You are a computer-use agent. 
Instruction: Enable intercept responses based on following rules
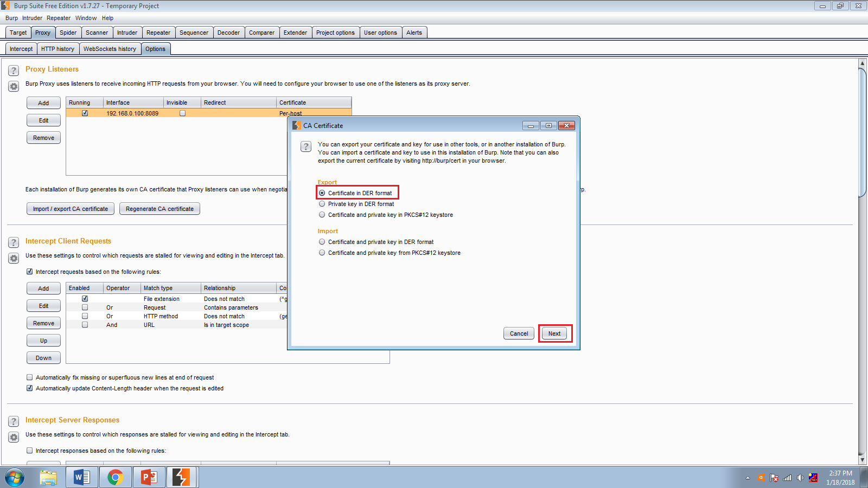click(x=30, y=451)
